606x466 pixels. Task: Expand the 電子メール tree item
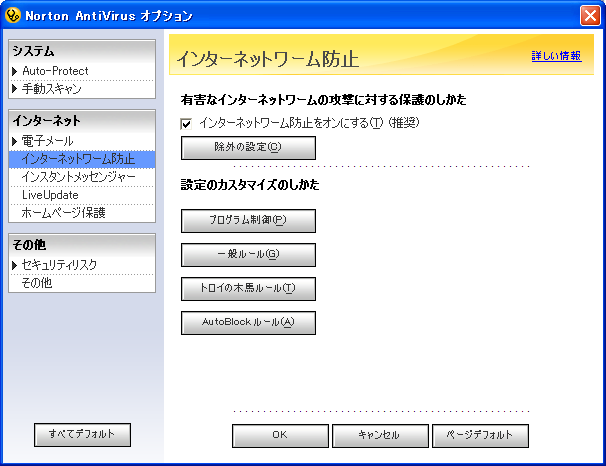point(15,141)
